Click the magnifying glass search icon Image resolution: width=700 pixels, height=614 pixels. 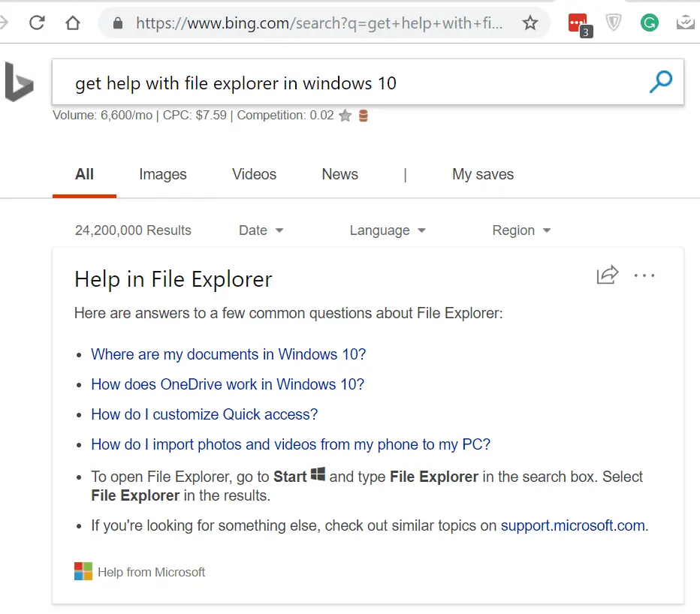(x=661, y=82)
